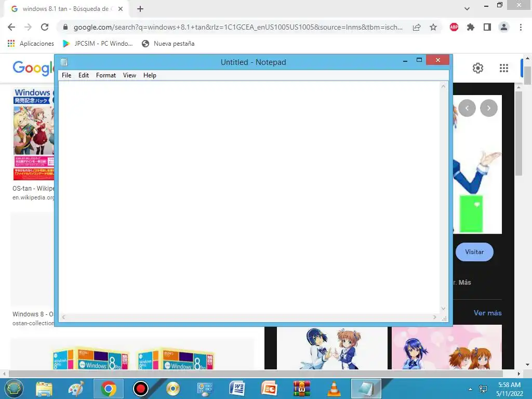Open related image of two girls pointing
This screenshot has width=532, height=399.
tap(332, 348)
